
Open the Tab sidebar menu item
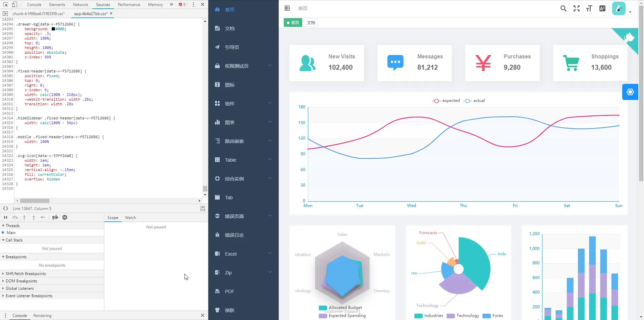(x=244, y=198)
